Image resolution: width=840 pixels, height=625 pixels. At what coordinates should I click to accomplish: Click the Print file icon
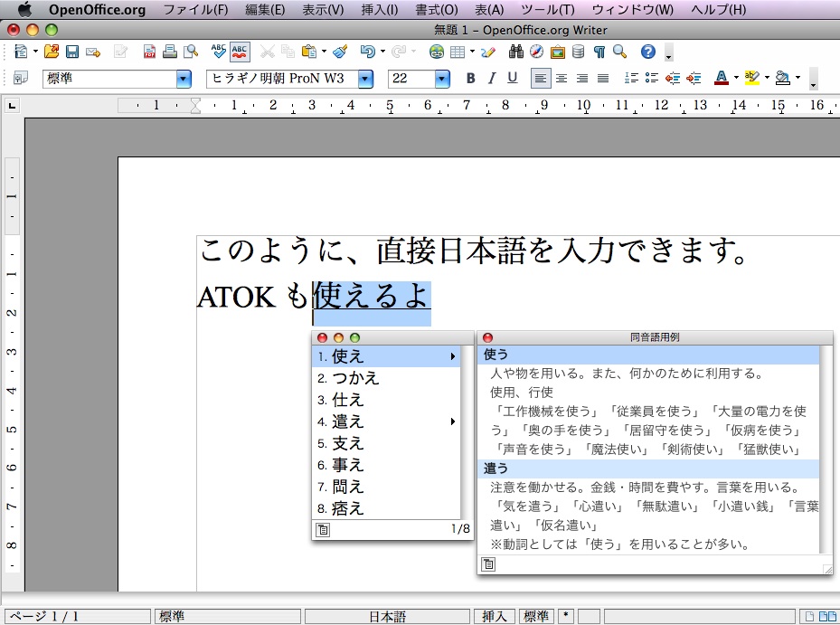(170, 52)
